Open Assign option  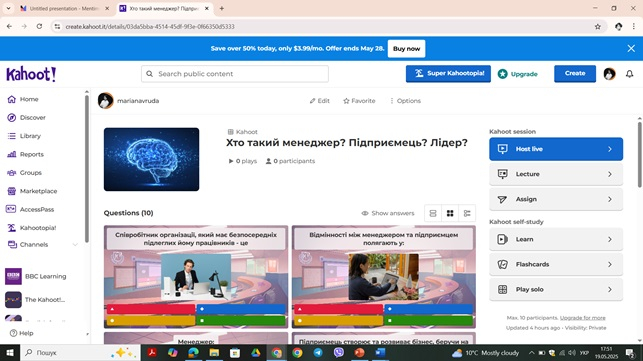[556, 199]
